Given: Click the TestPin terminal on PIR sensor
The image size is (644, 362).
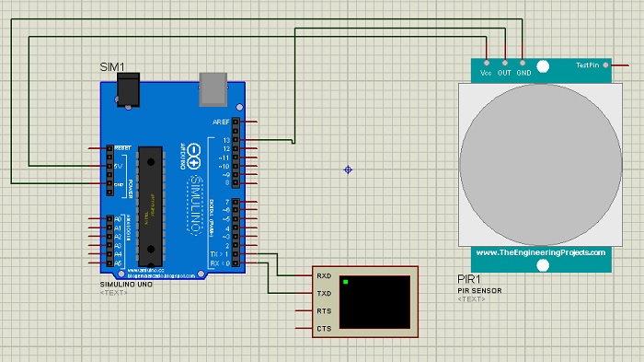Looking at the screenshot, I should (x=605, y=65).
